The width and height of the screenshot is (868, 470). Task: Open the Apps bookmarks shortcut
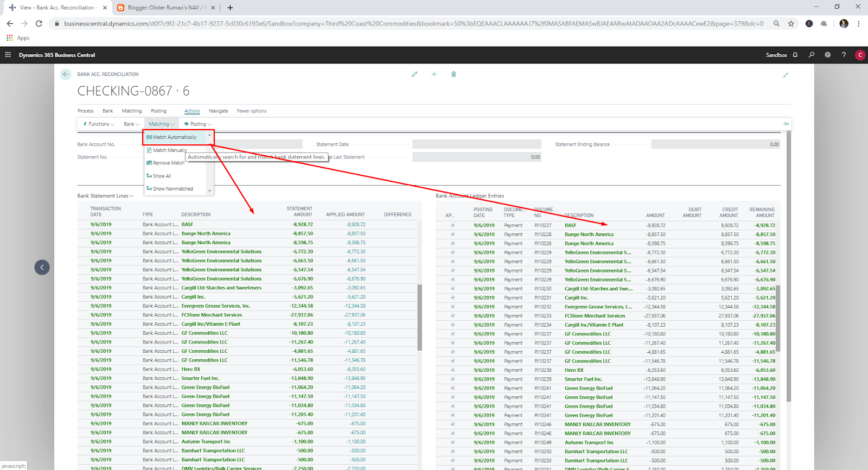pos(18,38)
